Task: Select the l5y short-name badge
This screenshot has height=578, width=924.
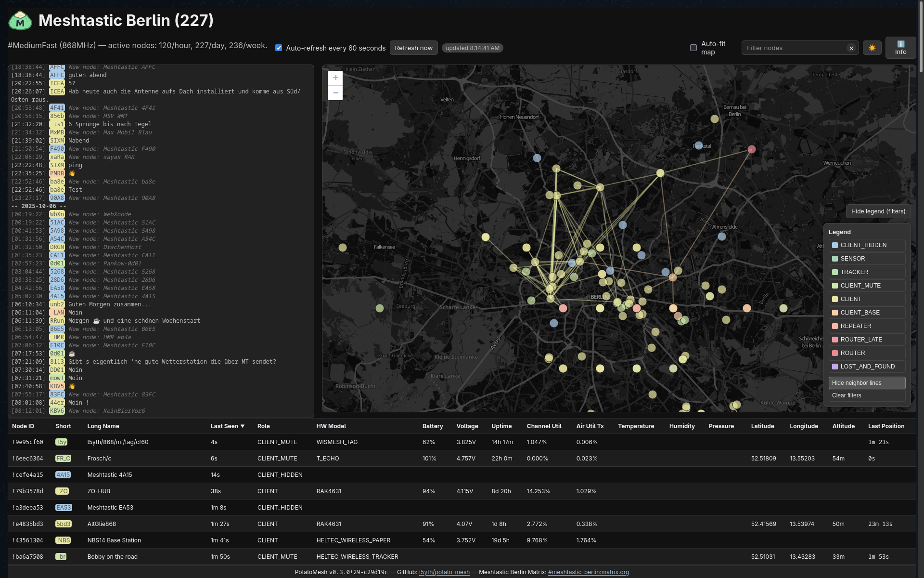Action: [x=62, y=442]
